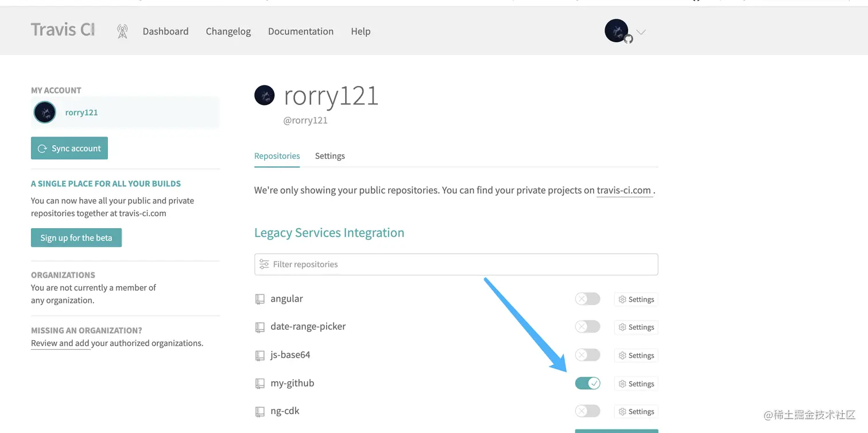Enable the date-range-picker toggle
868x433 pixels.
[587, 327]
